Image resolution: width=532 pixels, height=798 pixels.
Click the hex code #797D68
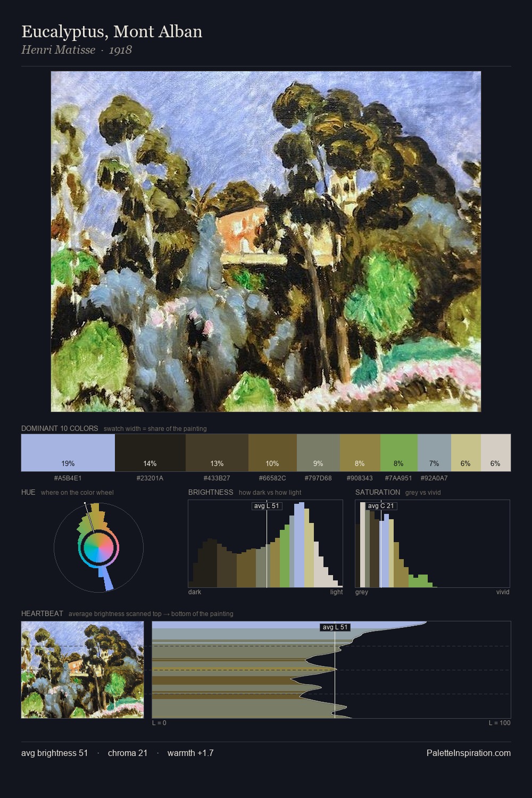click(318, 478)
